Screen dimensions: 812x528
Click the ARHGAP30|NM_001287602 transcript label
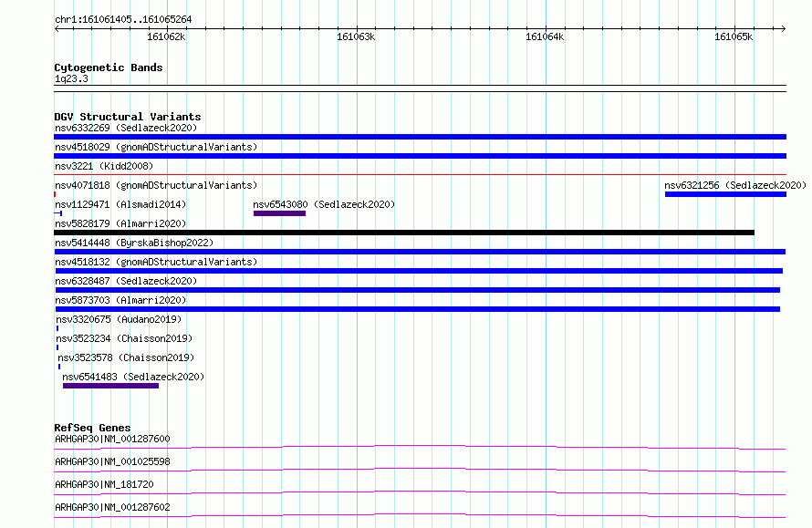112,507
